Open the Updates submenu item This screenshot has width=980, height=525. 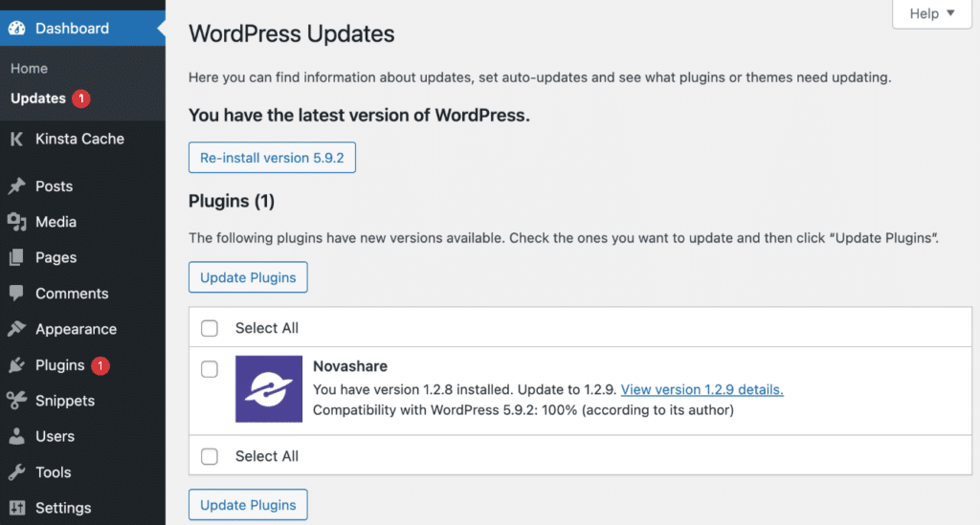pos(38,98)
